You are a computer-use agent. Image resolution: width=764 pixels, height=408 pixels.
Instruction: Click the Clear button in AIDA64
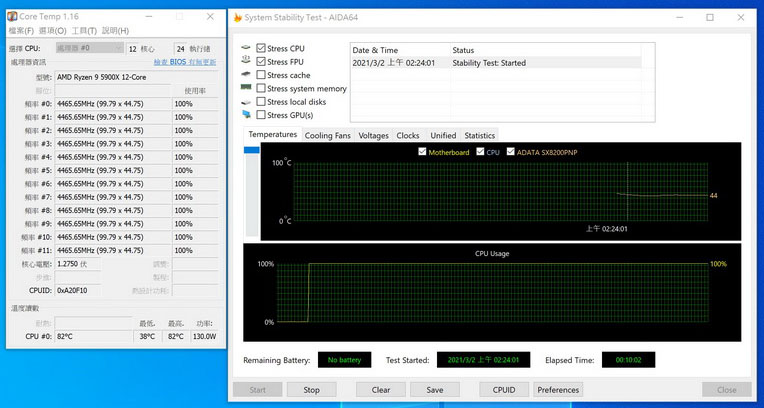(381, 389)
